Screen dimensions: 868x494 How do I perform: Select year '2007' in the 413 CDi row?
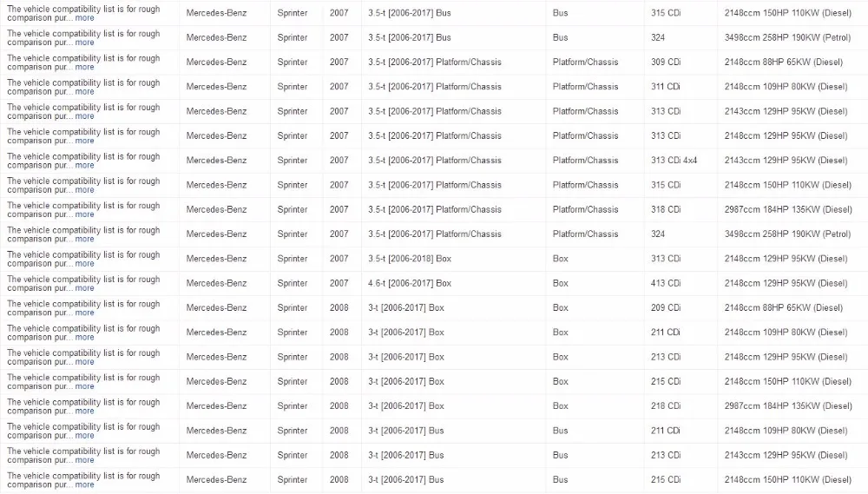[339, 283]
